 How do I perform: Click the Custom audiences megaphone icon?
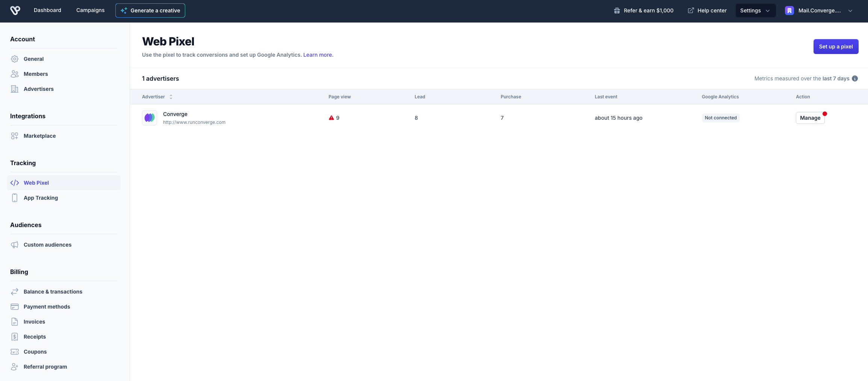pos(15,245)
